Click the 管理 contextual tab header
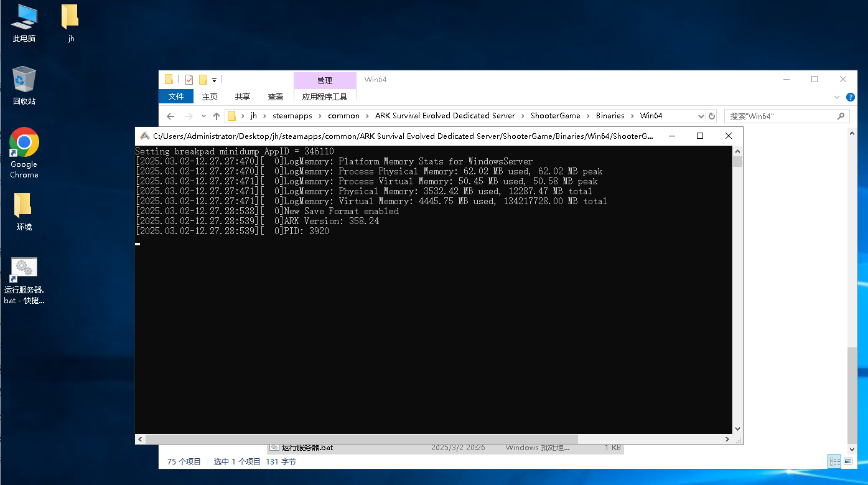 (325, 80)
